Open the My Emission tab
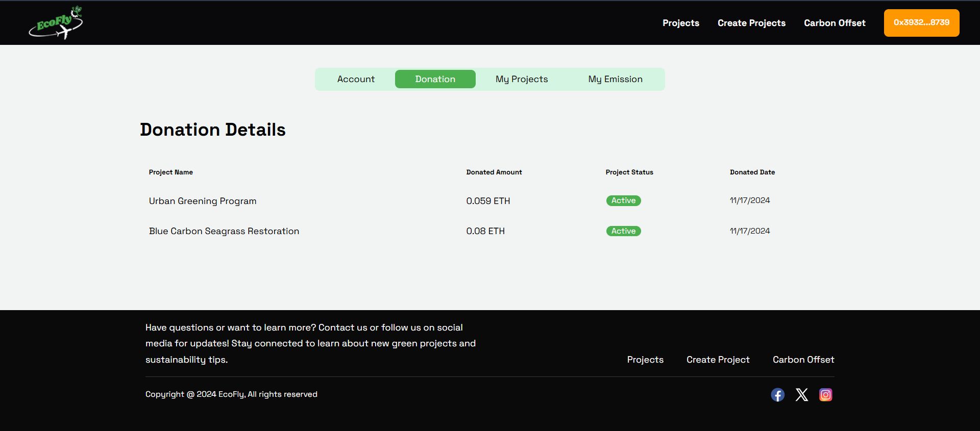 point(615,79)
